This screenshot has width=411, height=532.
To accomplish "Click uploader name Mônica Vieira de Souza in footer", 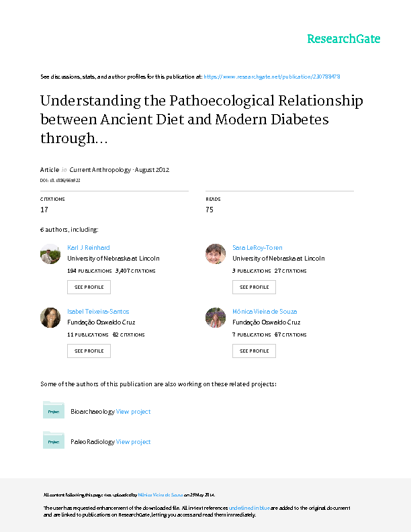I will click(160, 494).
